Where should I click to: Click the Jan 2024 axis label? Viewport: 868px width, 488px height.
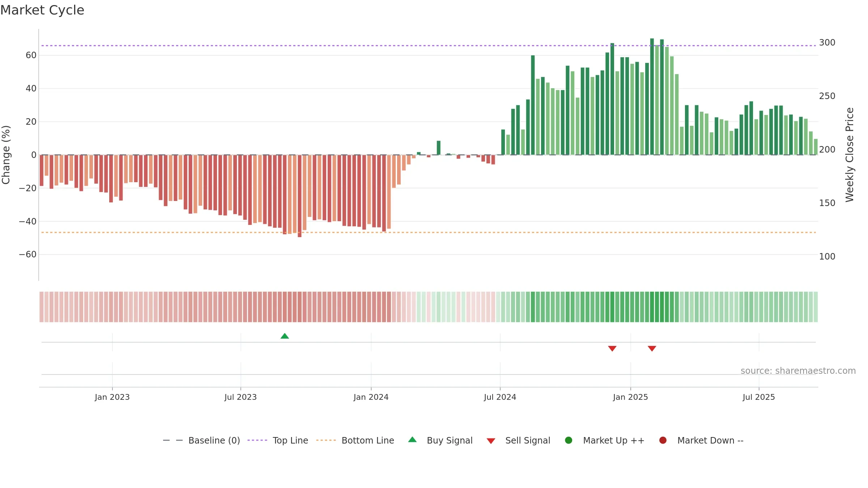[x=371, y=397]
